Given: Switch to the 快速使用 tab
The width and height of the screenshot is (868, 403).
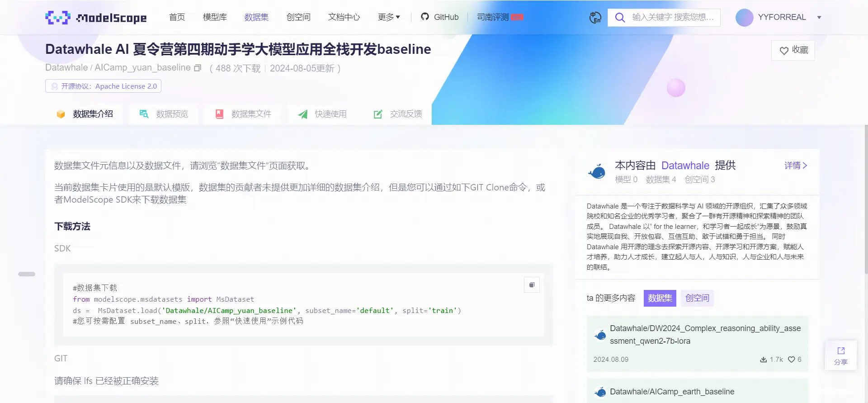Looking at the screenshot, I should (x=322, y=114).
